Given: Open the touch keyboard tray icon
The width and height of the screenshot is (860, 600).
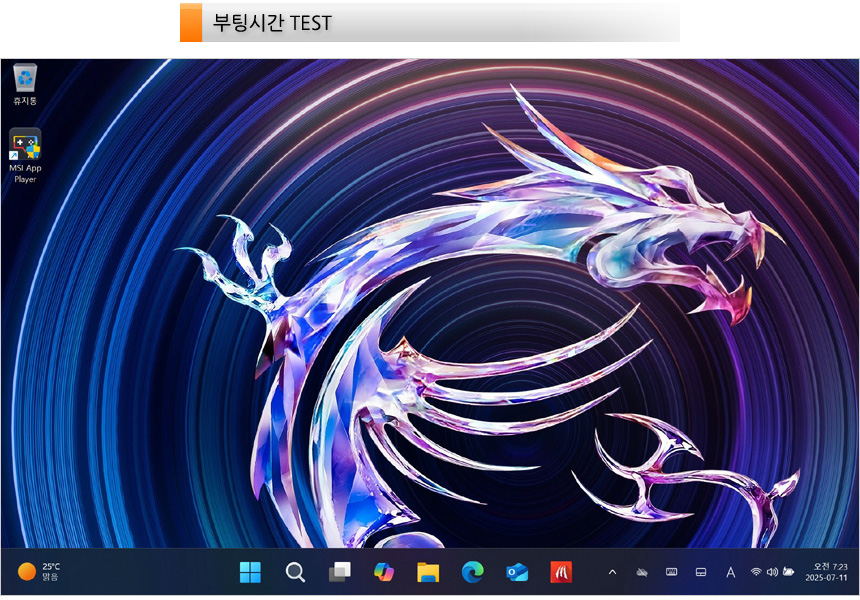Looking at the screenshot, I should tap(671, 572).
